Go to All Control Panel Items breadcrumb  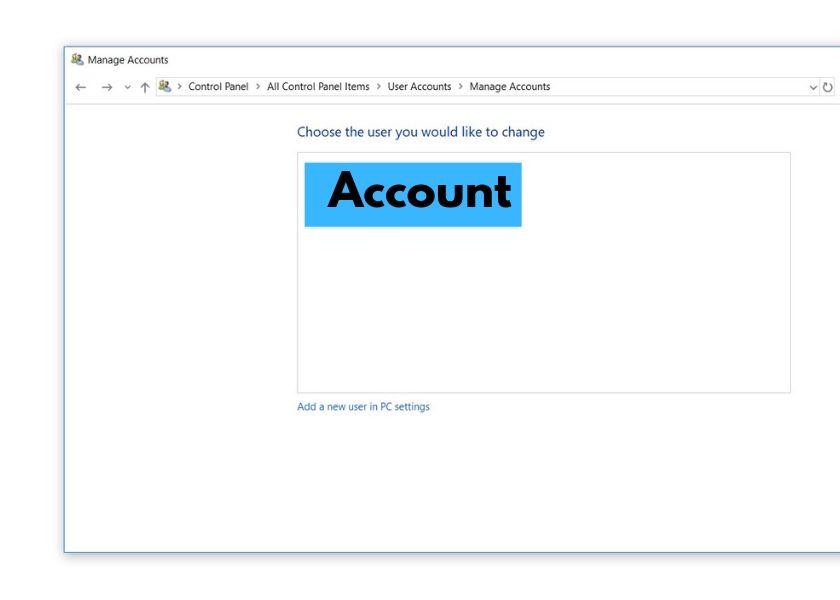[318, 87]
